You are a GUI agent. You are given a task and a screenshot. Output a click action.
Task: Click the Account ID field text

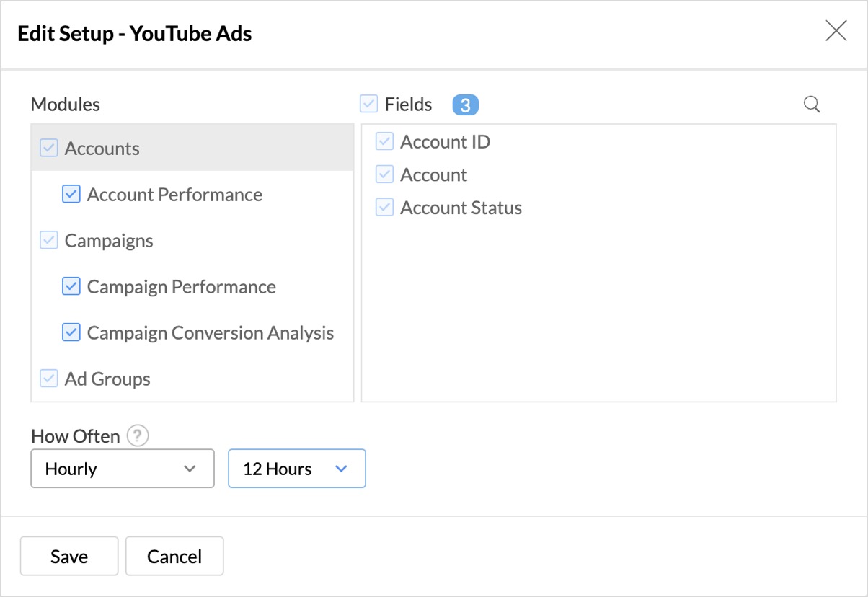(x=446, y=142)
